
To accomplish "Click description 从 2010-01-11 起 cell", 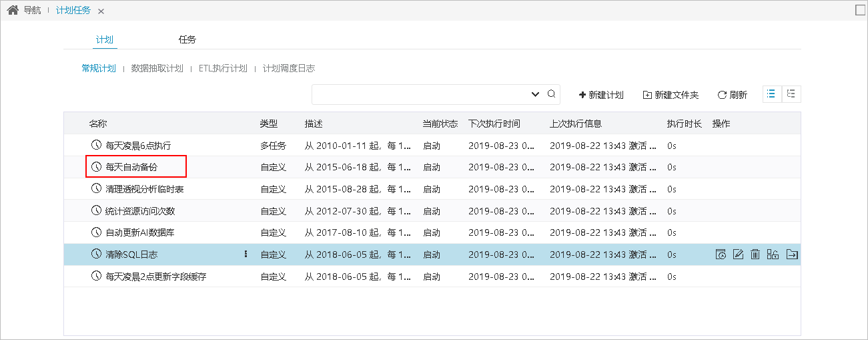I will point(358,146).
